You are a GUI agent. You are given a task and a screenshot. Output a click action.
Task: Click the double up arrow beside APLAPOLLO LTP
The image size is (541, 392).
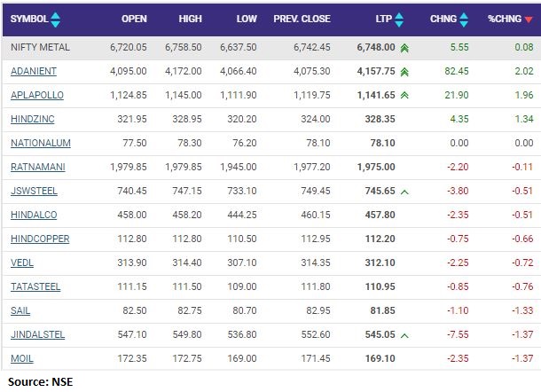point(404,95)
